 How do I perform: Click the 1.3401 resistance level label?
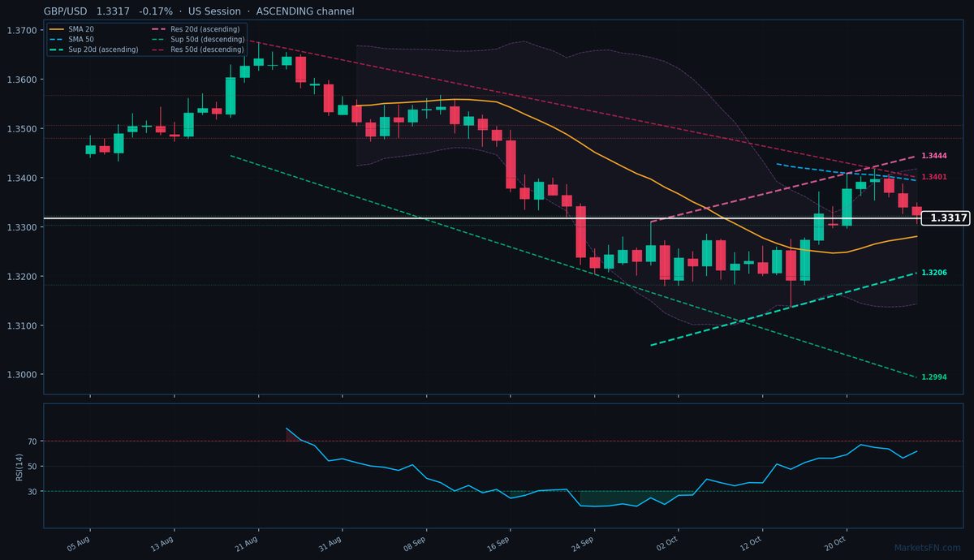click(x=934, y=177)
